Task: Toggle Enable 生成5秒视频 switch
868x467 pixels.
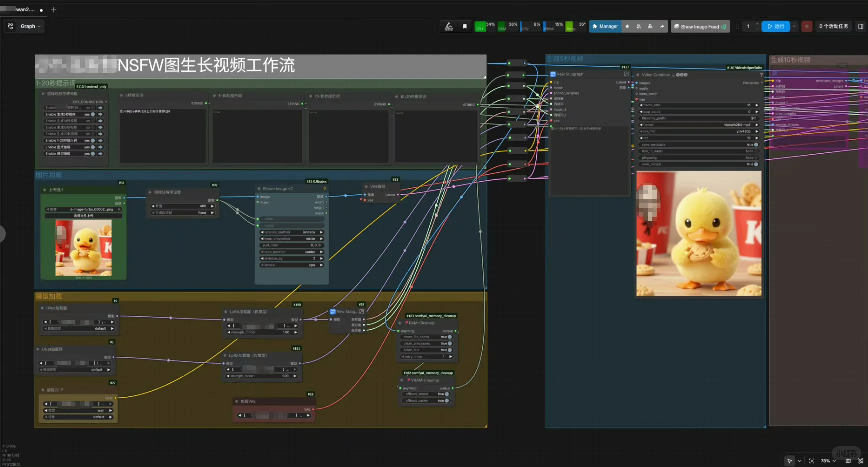Action: (x=93, y=114)
